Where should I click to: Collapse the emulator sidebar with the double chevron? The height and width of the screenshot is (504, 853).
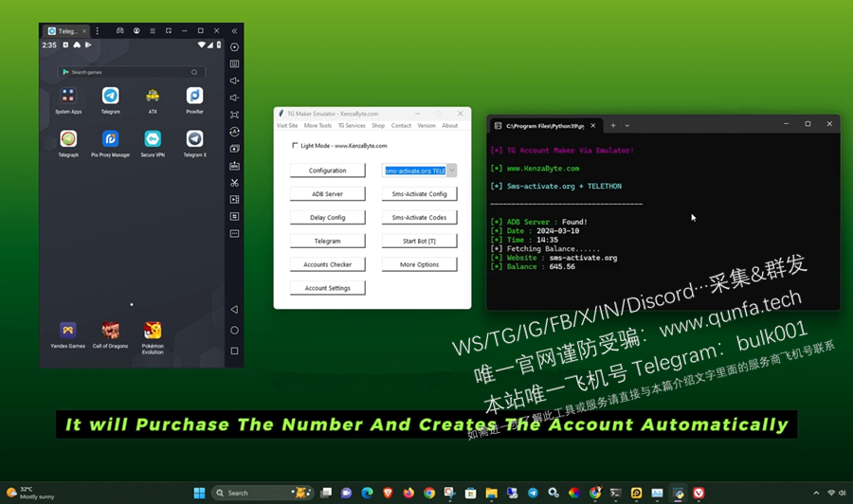(x=234, y=31)
